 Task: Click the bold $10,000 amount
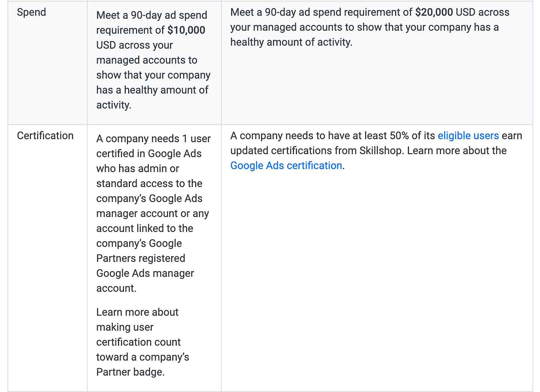point(186,30)
